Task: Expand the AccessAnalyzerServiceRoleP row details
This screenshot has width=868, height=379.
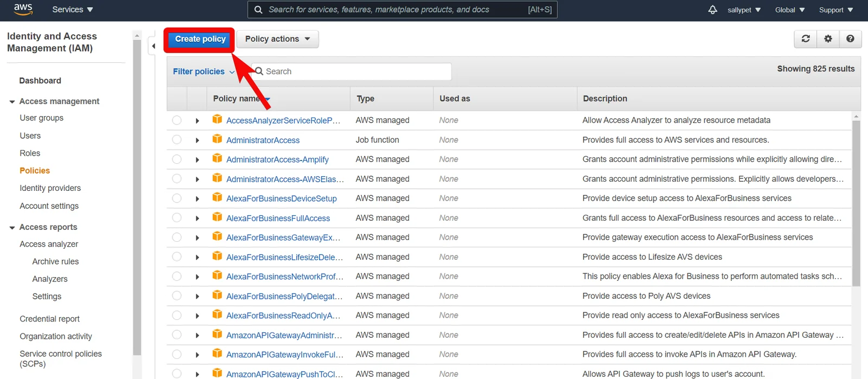Action: click(197, 121)
